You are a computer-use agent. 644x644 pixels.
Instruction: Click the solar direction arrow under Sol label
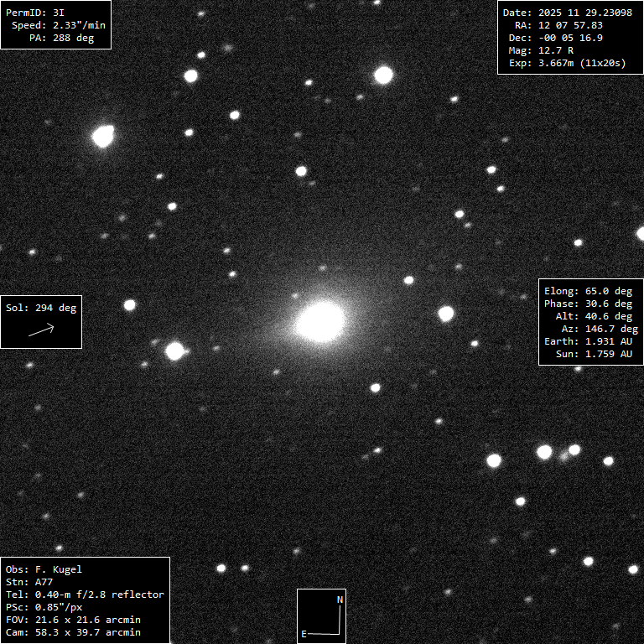41,330
